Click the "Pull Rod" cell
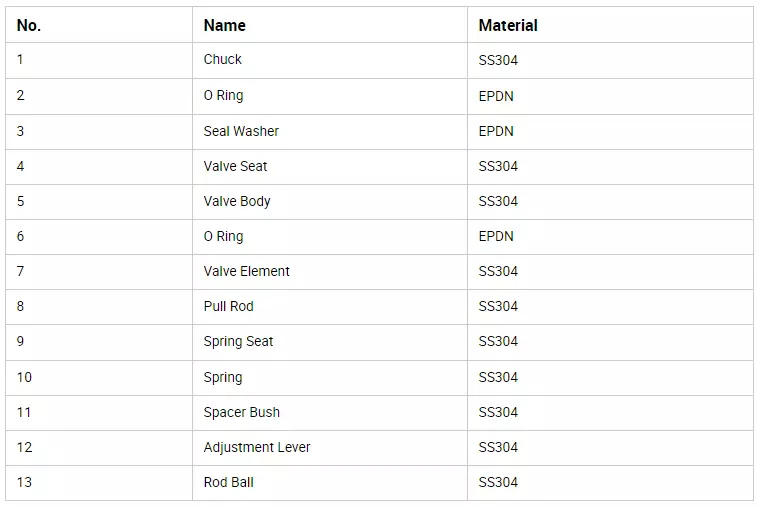This screenshot has width=757, height=507. (x=228, y=306)
